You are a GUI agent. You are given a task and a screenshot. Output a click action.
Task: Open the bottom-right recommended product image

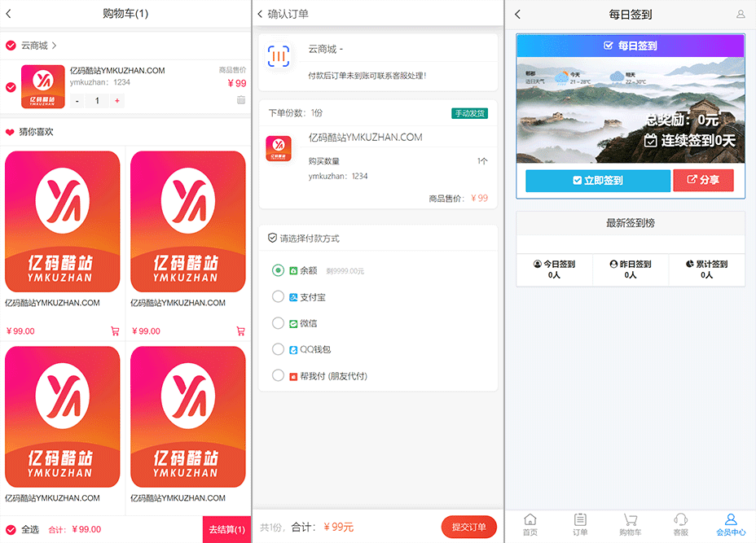tap(188, 417)
